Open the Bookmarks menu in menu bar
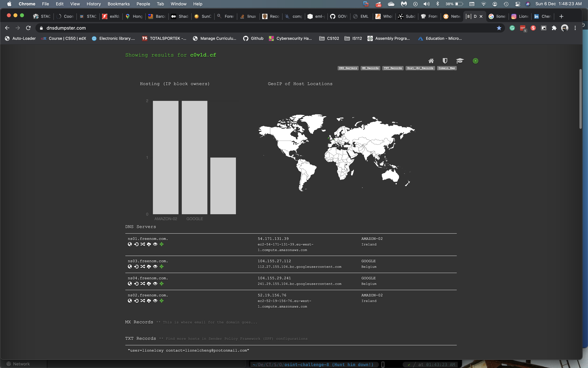 pyautogui.click(x=119, y=4)
